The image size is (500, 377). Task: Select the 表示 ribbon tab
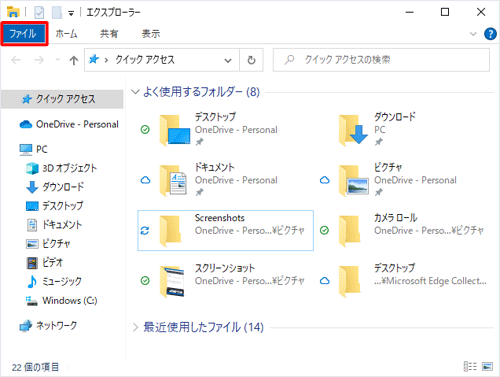[x=151, y=34]
